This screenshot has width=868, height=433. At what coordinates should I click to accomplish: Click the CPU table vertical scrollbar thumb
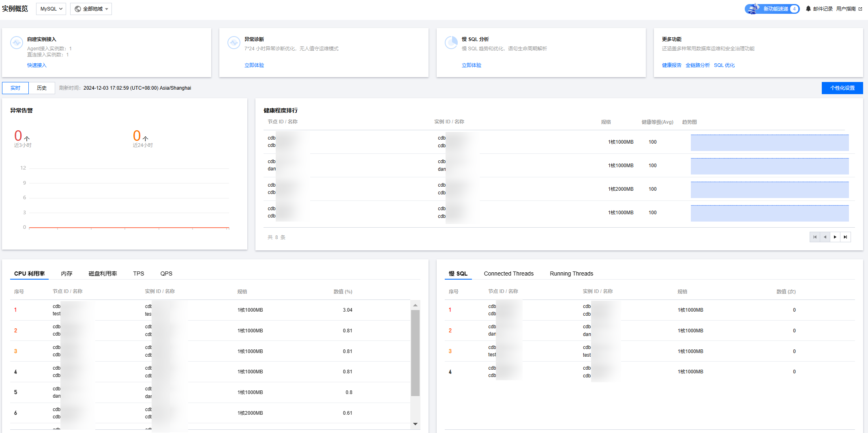click(415, 353)
